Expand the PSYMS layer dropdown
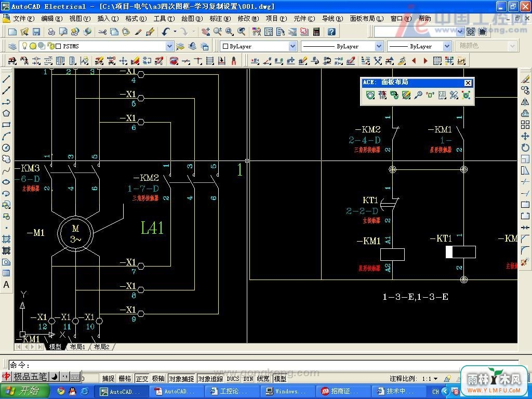This screenshot has width=532, height=399. click(170, 46)
